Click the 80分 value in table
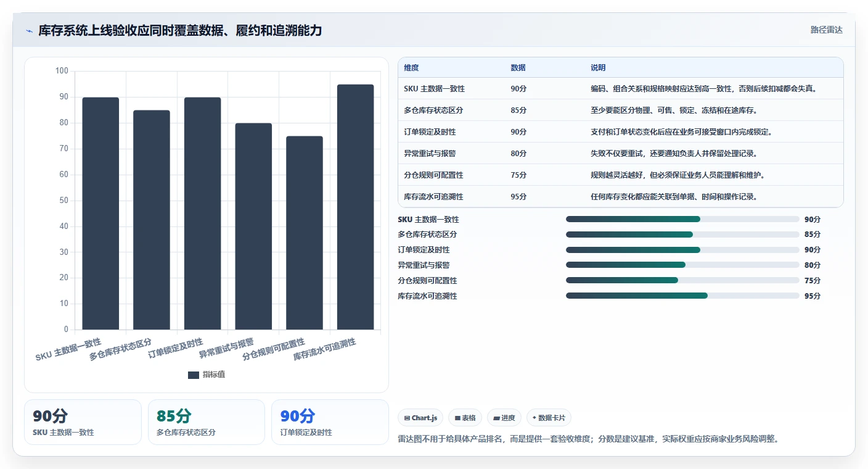 (518, 154)
